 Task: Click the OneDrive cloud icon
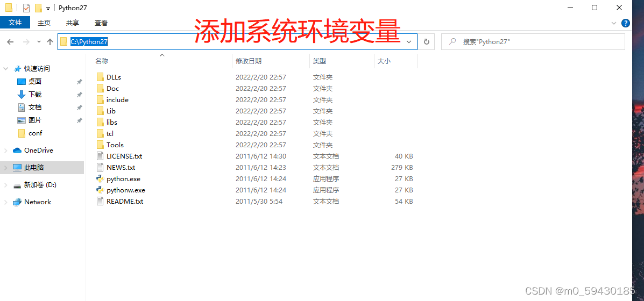click(17, 150)
